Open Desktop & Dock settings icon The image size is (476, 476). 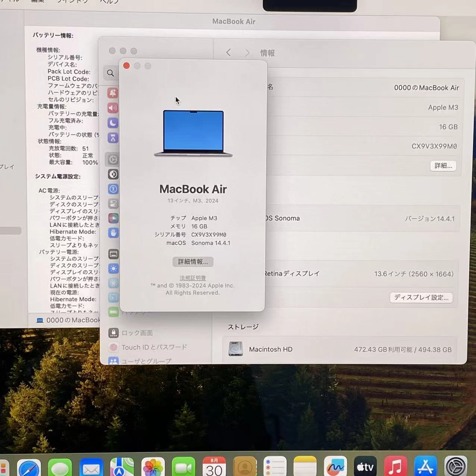click(x=113, y=254)
